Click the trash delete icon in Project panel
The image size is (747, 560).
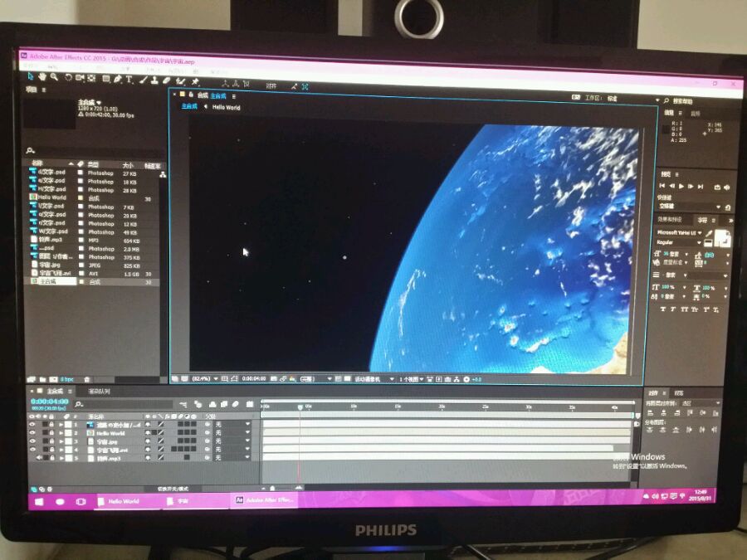point(86,379)
